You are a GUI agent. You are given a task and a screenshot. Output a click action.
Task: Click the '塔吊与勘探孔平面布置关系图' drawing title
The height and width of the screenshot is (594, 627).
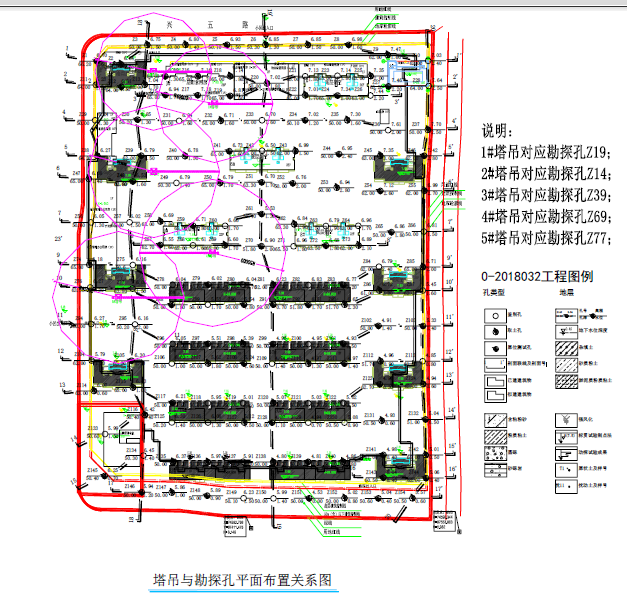click(243, 580)
